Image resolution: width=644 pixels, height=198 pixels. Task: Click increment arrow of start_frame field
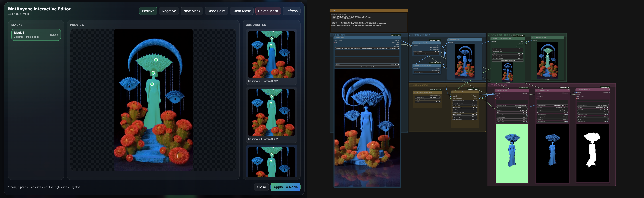click(x=438, y=52)
